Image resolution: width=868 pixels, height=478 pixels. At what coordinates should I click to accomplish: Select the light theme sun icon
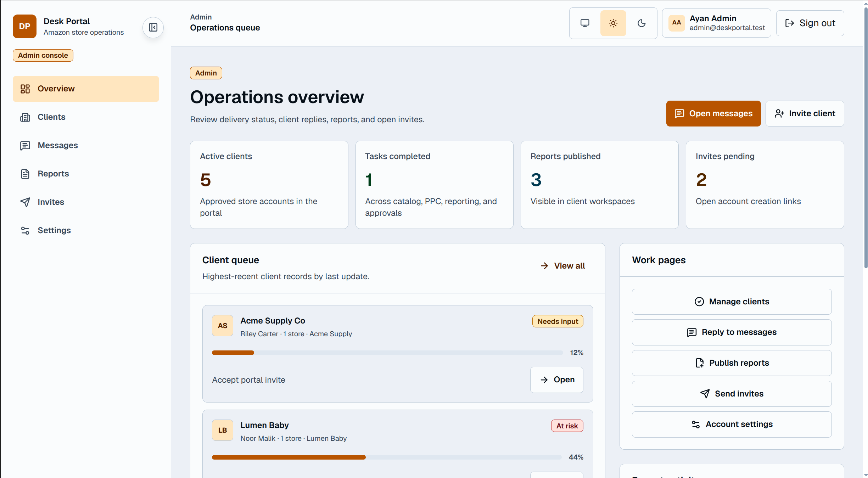click(x=613, y=23)
